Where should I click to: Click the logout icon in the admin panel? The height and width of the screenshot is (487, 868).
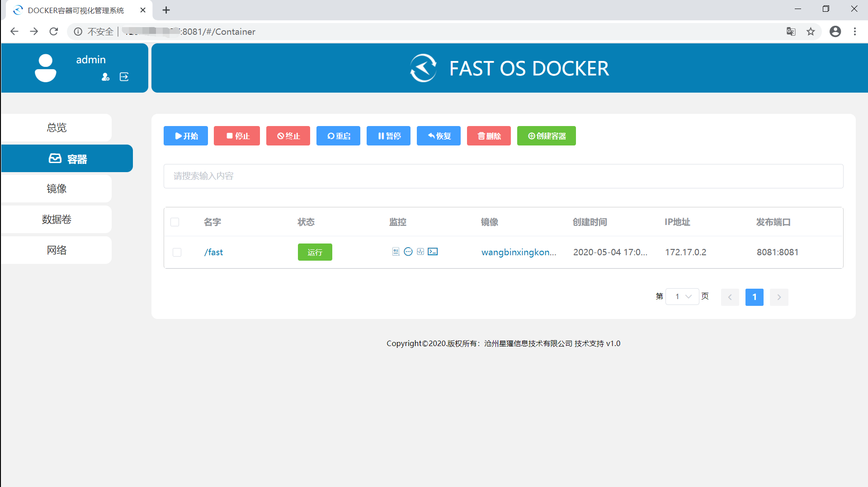point(124,77)
